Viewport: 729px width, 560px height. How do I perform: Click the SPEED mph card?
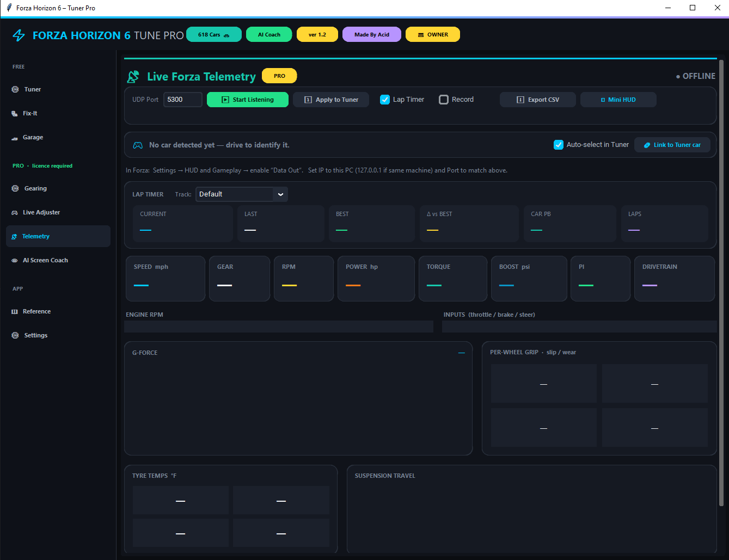(x=166, y=279)
